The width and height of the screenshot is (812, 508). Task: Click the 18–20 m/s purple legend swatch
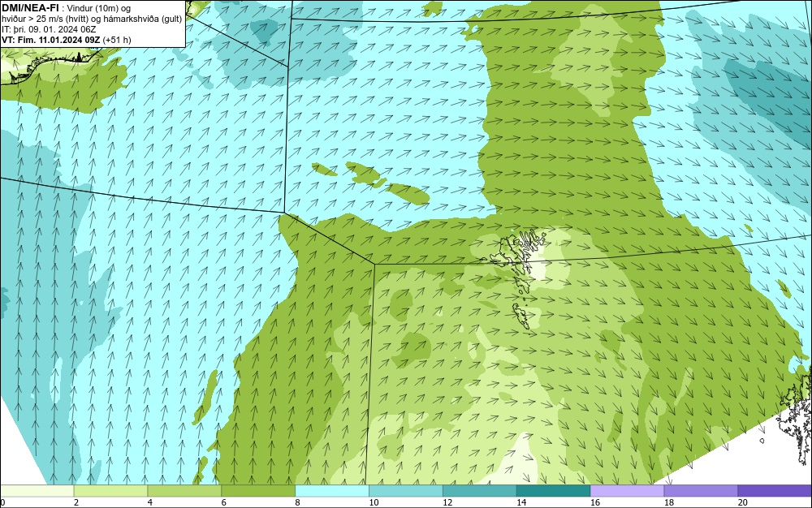(x=702, y=490)
